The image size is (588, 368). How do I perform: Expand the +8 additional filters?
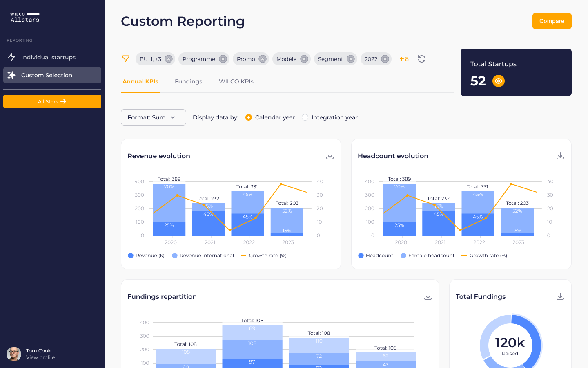click(404, 59)
